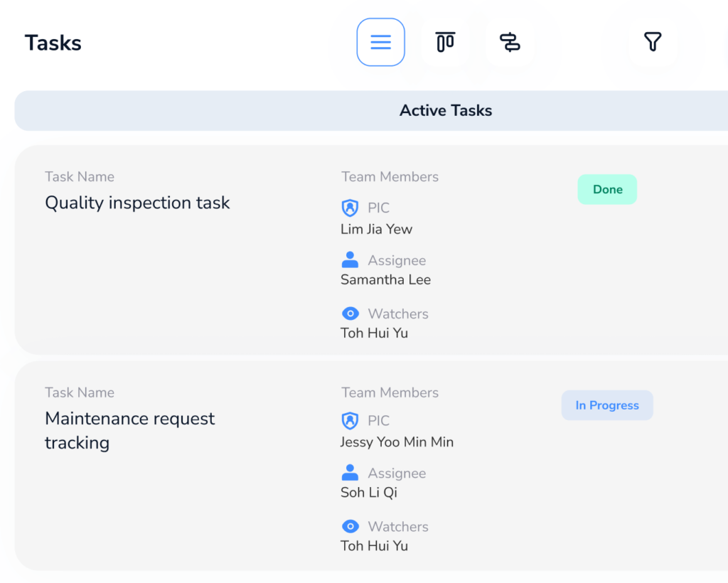Click PIC shield icon for Quality inspection task
The height and width of the screenshot is (583, 728).
click(x=350, y=208)
